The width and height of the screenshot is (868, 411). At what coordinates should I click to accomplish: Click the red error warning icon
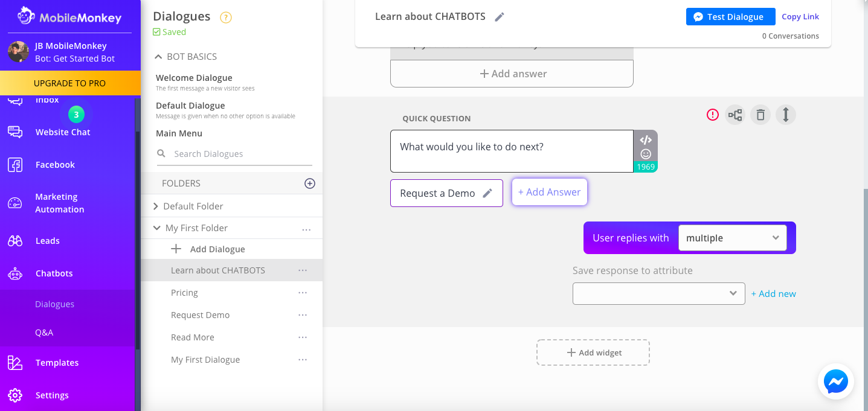(712, 115)
